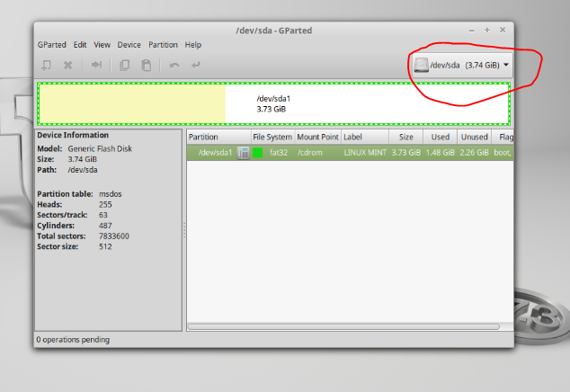Click the Generic Flash Disk model value
Image resolution: width=570 pixels, height=392 pixels.
coord(100,148)
